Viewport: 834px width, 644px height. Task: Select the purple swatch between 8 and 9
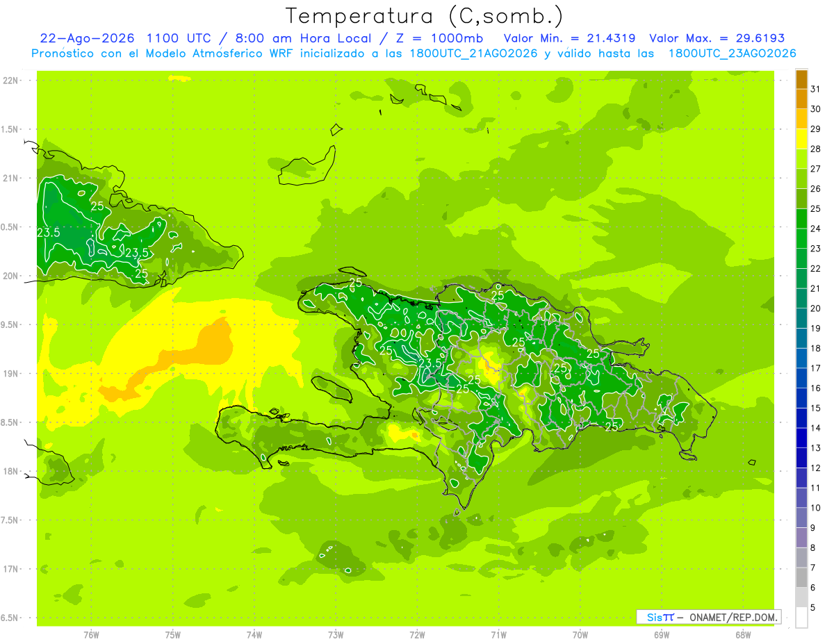801,538
